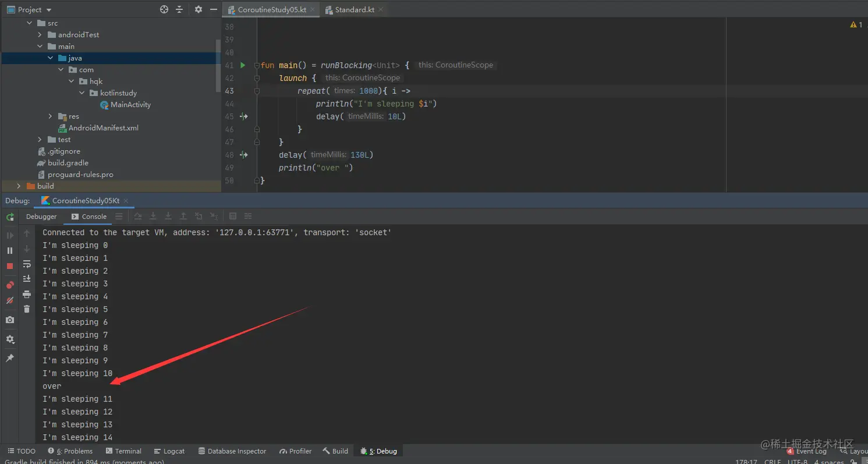Stop the debug session
The image size is (868, 464).
pyautogui.click(x=10, y=266)
